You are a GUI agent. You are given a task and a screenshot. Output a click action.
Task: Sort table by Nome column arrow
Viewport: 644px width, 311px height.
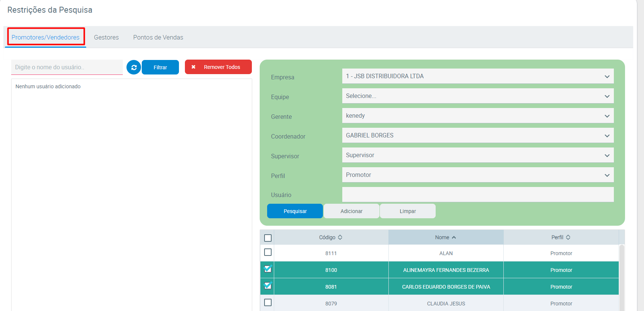pyautogui.click(x=454, y=237)
